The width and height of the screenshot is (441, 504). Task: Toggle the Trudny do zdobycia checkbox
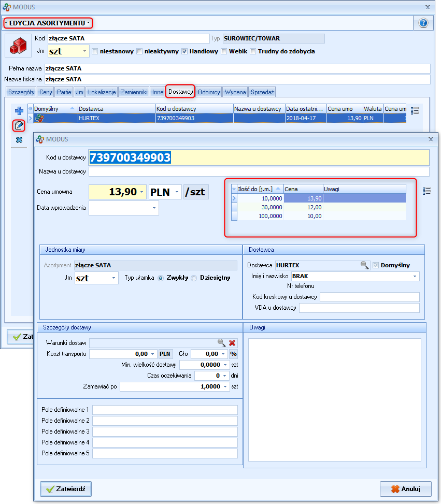[x=253, y=51]
